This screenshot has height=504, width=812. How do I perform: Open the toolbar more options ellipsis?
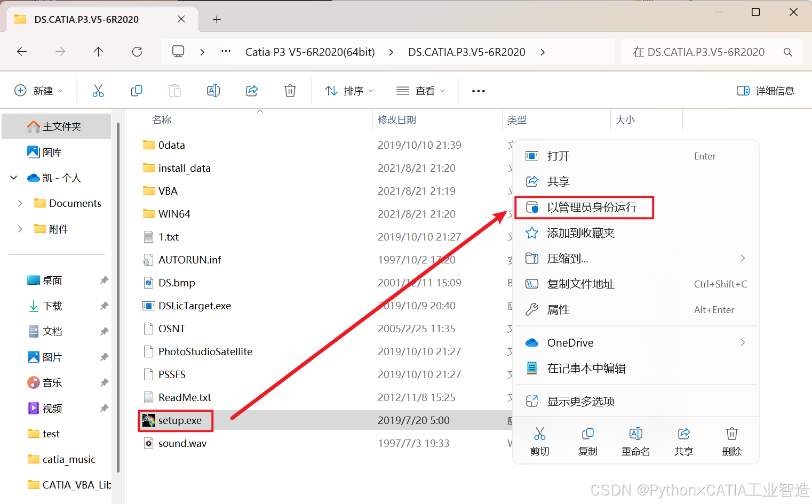(479, 91)
